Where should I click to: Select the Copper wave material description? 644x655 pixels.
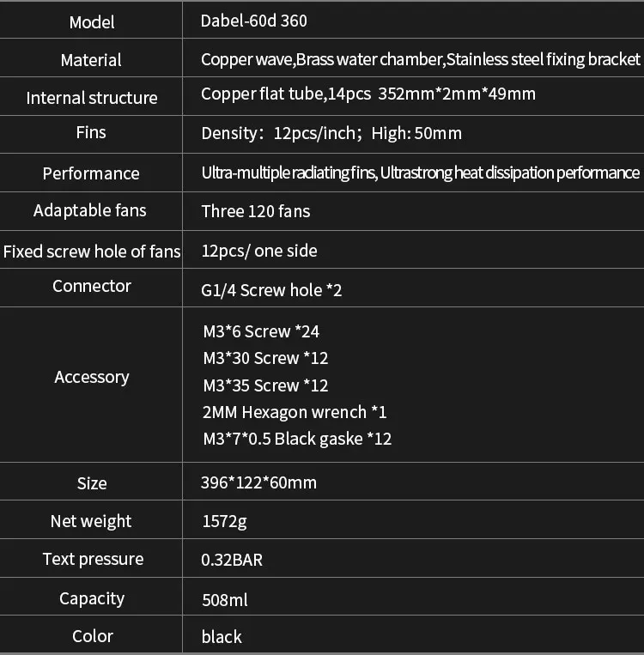tap(420, 59)
